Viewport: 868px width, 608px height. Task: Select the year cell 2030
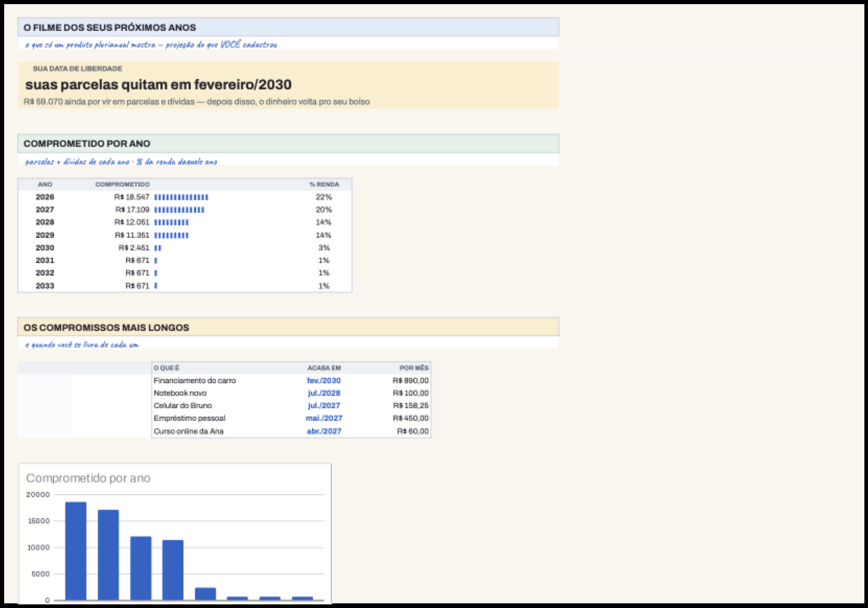point(45,248)
